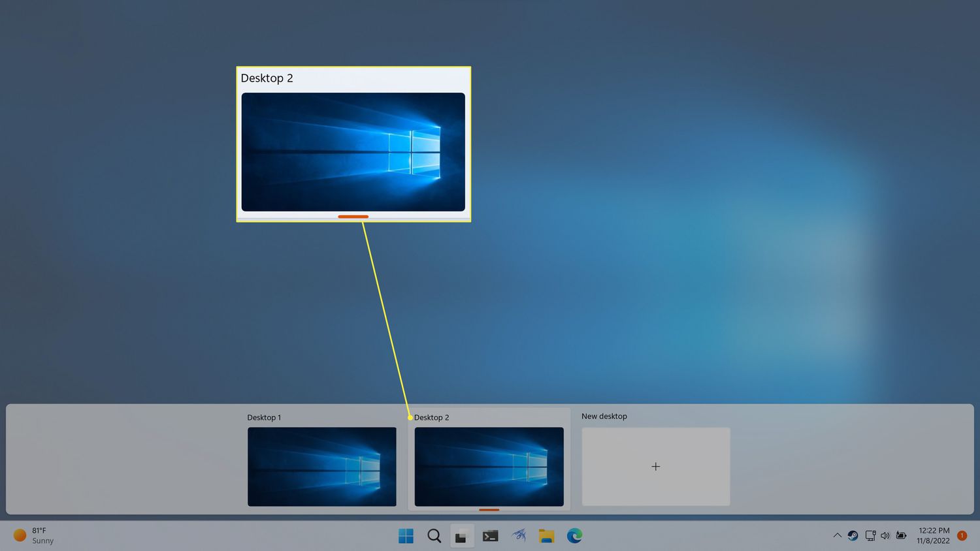Switch to Desktop 1 thumbnail
The height and width of the screenshot is (551, 980).
tap(322, 467)
